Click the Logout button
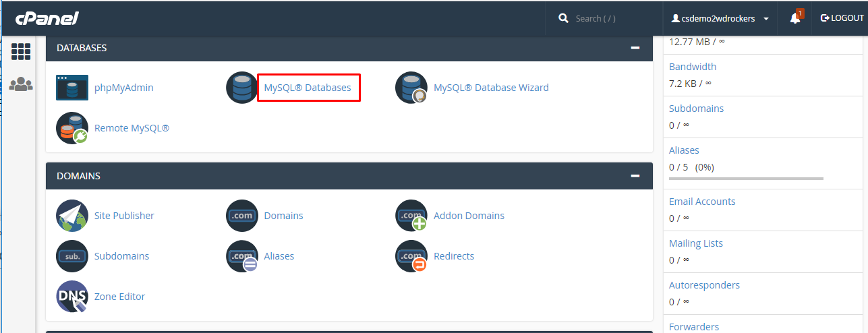Screen dimensions: 868x333 pos(842,18)
